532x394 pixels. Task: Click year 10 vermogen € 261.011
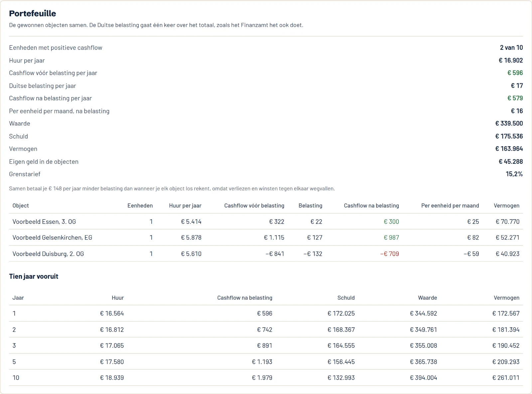[506, 378]
